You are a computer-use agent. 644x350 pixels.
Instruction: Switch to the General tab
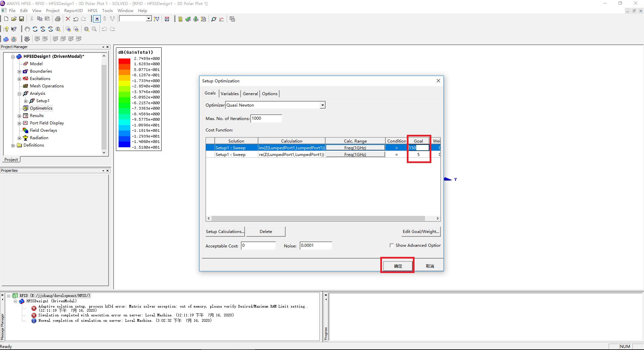point(251,94)
